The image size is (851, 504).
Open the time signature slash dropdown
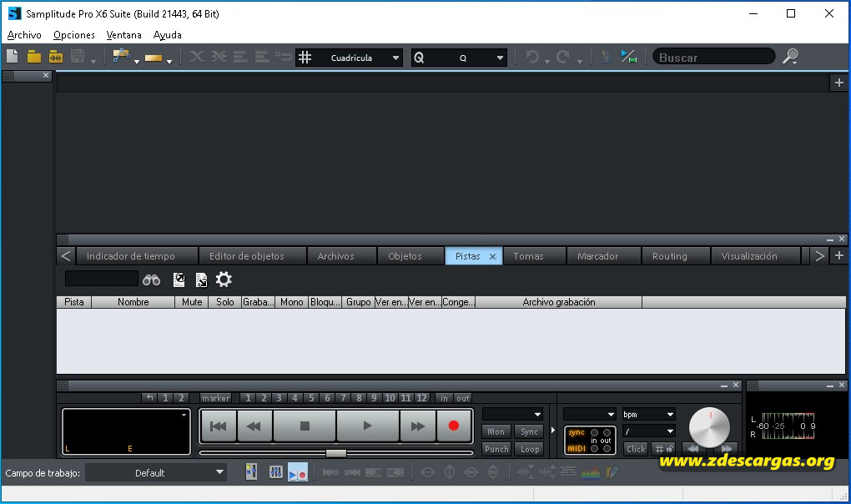tap(648, 431)
